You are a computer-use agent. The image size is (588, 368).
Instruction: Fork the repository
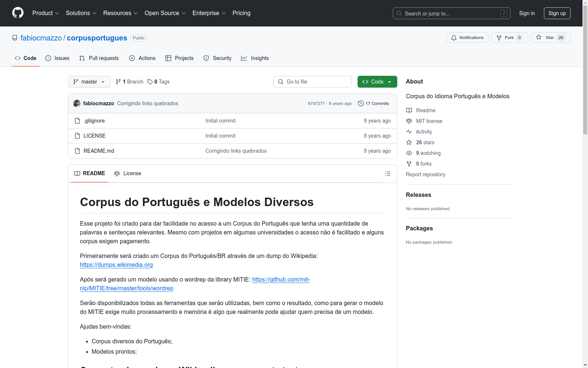click(x=509, y=38)
